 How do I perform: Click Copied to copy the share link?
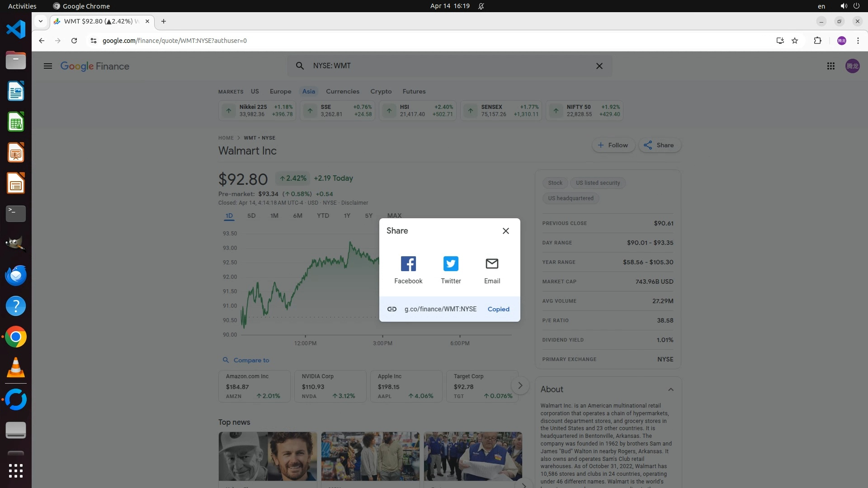point(498,309)
